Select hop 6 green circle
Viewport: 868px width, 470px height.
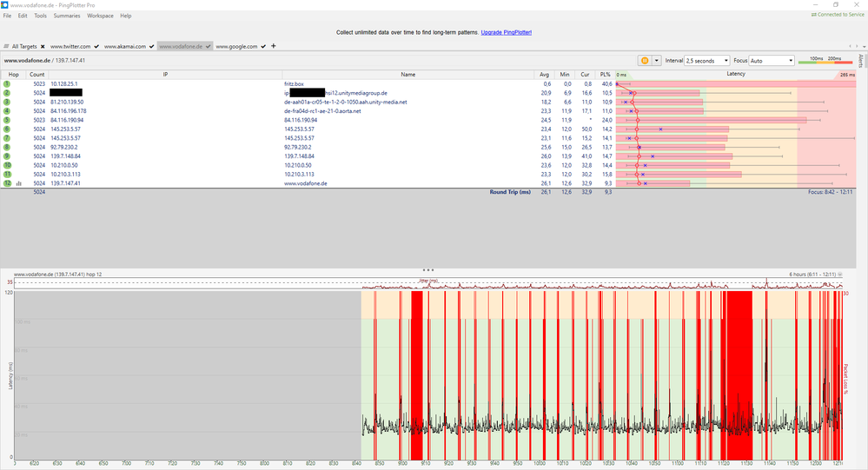point(7,129)
